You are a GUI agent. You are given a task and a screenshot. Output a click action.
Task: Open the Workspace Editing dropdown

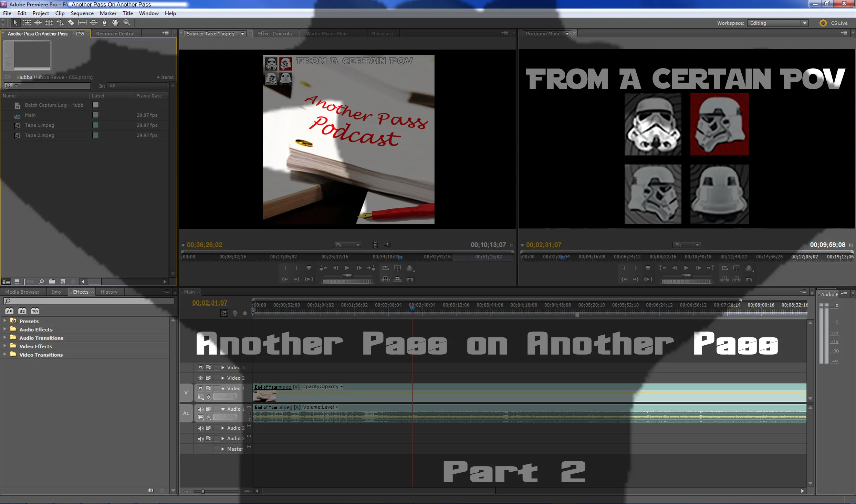[x=778, y=23]
